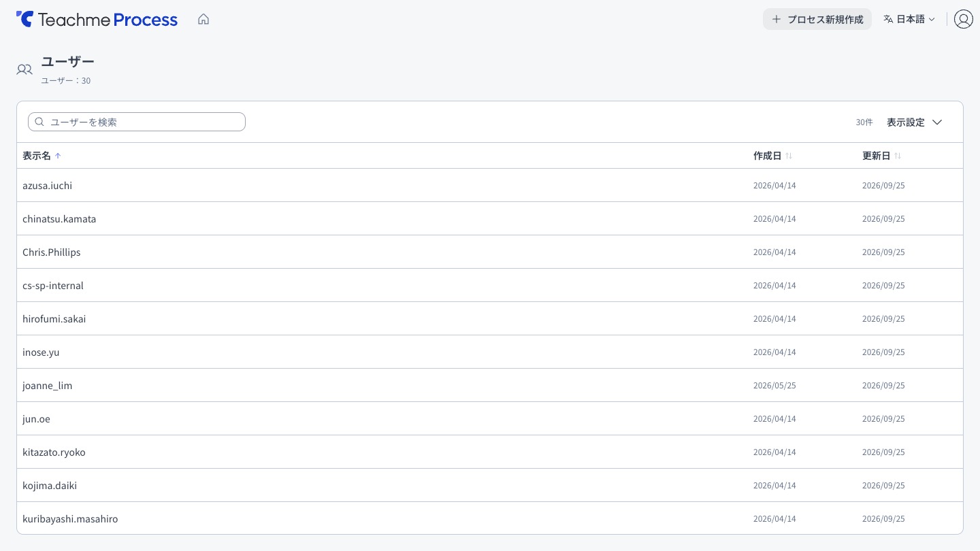Open the user account profile icon
980x551 pixels.
click(x=963, y=19)
